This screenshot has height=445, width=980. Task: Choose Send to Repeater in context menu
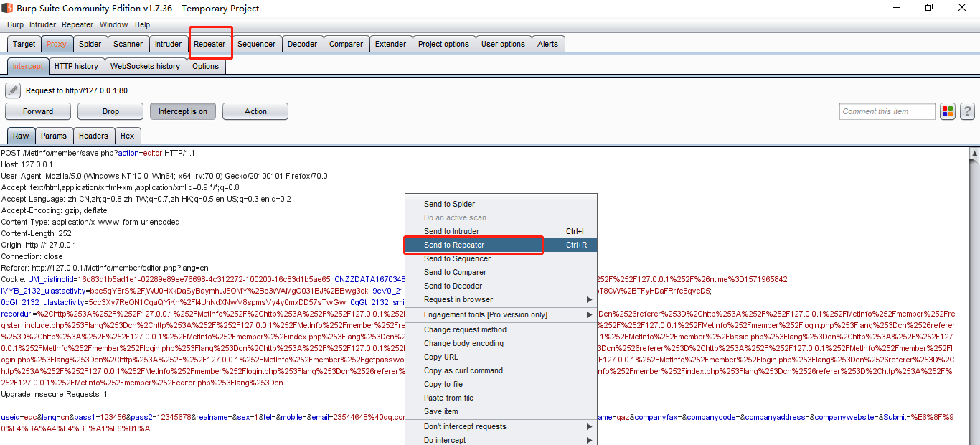tap(501, 245)
